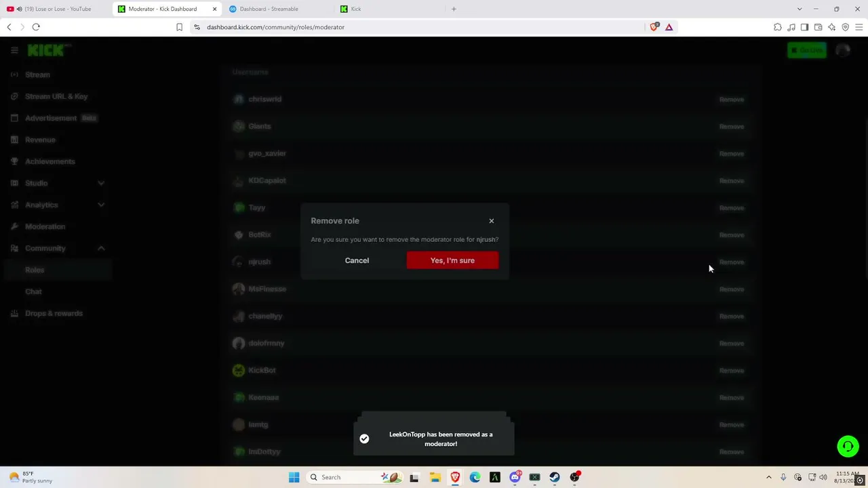The height and width of the screenshot is (488, 868).
Task: Open the volume icon in the system tray
Action: coord(824,477)
